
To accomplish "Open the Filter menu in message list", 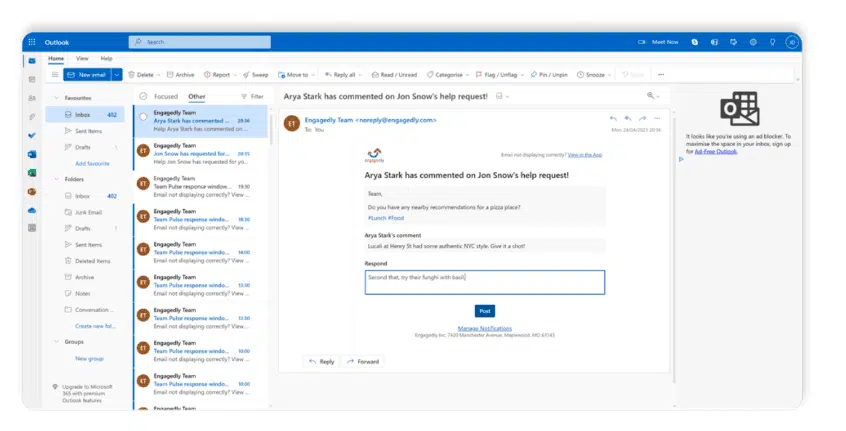I will coord(253,97).
